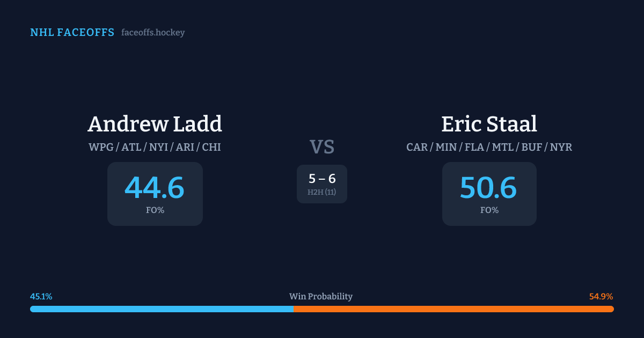Select the Andrew Ladd player name
Screen dimensions: 644x338
coord(155,124)
